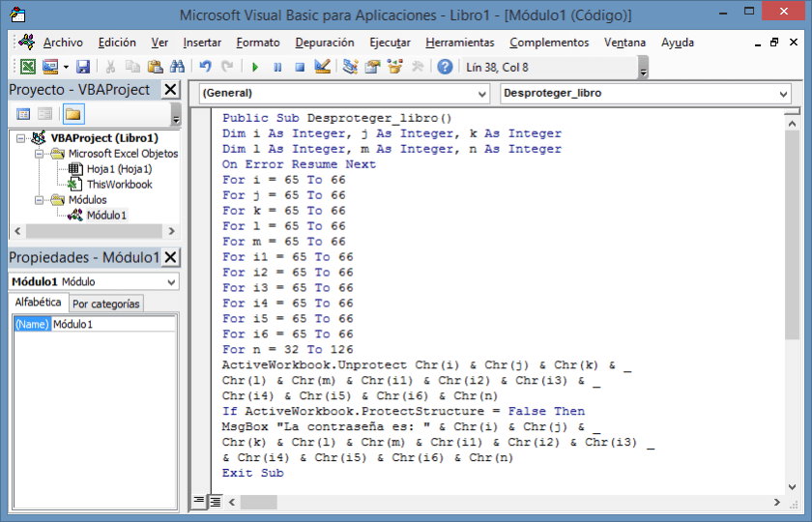Collapse the Módulos folder node
This screenshot has width=812, height=522.
pos(40,200)
